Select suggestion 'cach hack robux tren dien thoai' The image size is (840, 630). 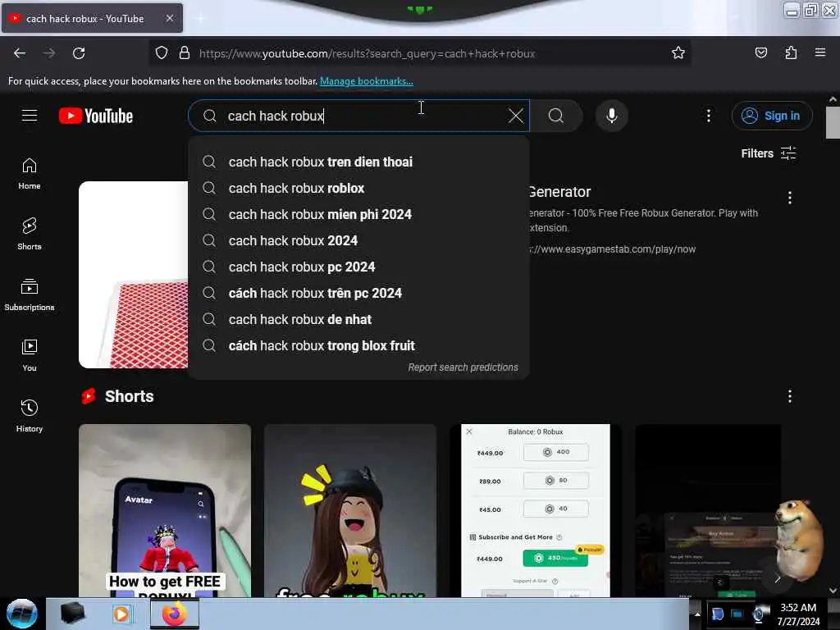click(x=358, y=162)
